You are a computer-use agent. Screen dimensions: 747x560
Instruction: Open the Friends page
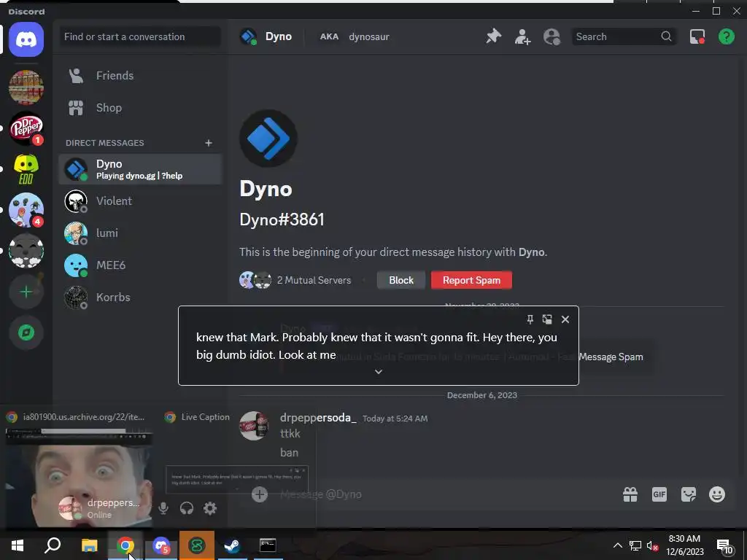coord(140,76)
